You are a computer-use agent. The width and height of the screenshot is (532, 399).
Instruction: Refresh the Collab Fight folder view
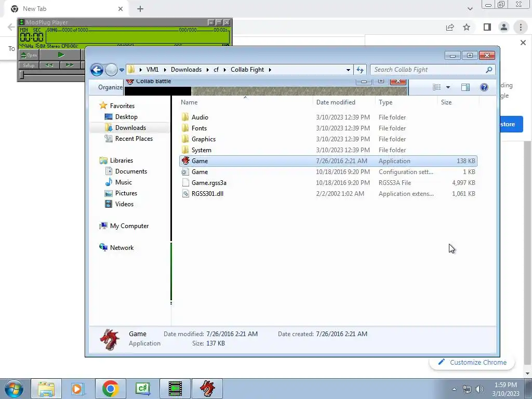(x=360, y=70)
